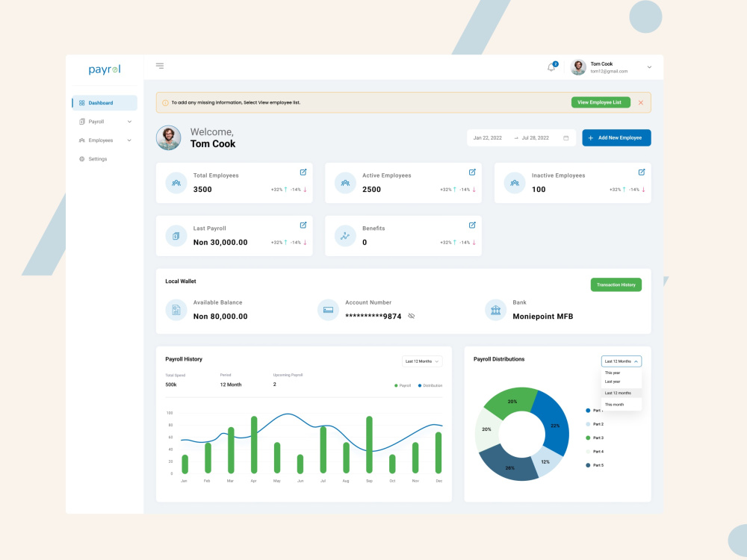Edit Total Employees card
Image resolution: width=747 pixels, height=560 pixels.
pyautogui.click(x=303, y=172)
